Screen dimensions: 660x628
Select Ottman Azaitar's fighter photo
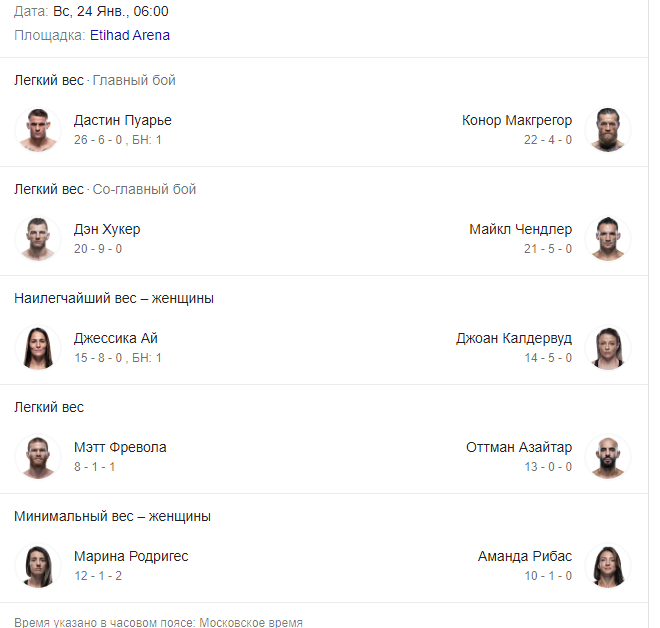pyautogui.click(x=607, y=456)
